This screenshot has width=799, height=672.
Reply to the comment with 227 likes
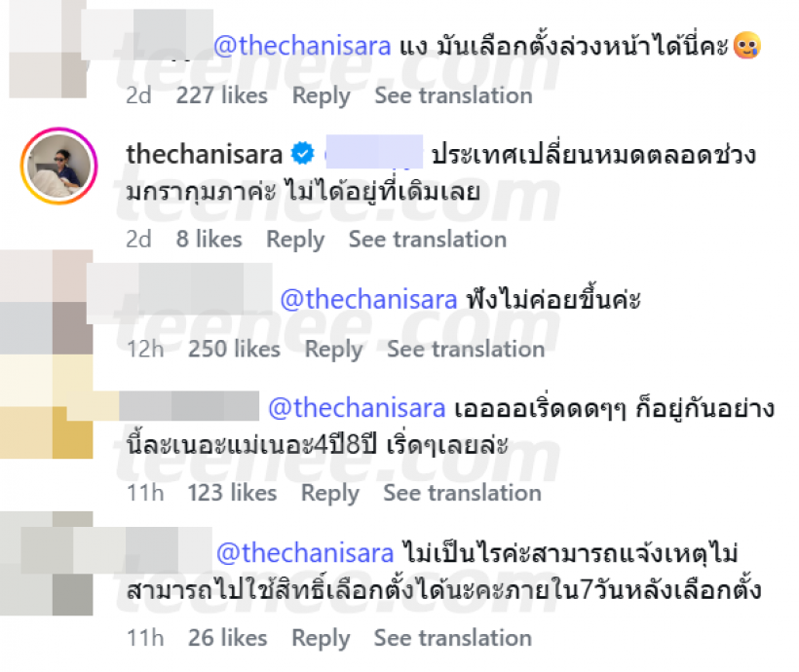pos(322,95)
